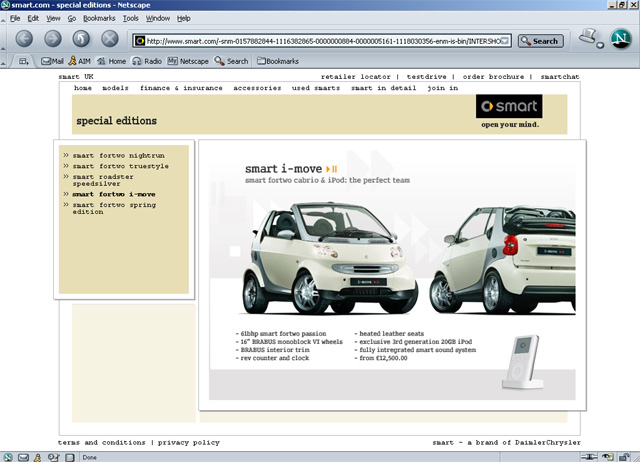Image resolution: width=640 pixels, height=462 pixels.
Task: Select smart fortwo truestyle edition
Action: 120,166
